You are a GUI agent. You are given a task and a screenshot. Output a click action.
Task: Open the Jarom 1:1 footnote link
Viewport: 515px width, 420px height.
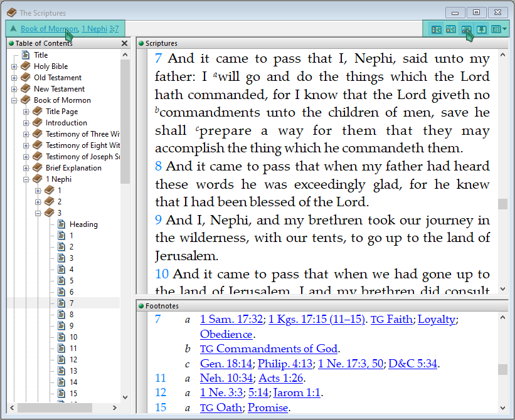297,392
